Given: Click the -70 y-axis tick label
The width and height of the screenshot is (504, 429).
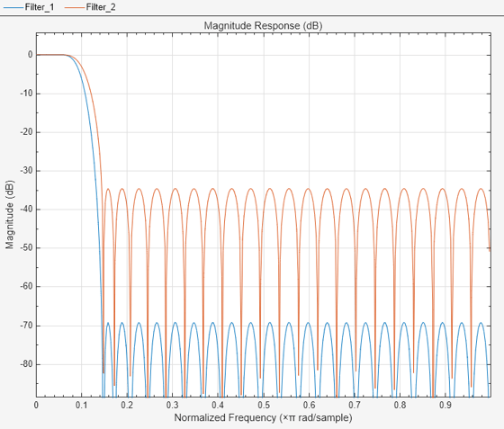Looking at the screenshot, I should click(x=26, y=326).
